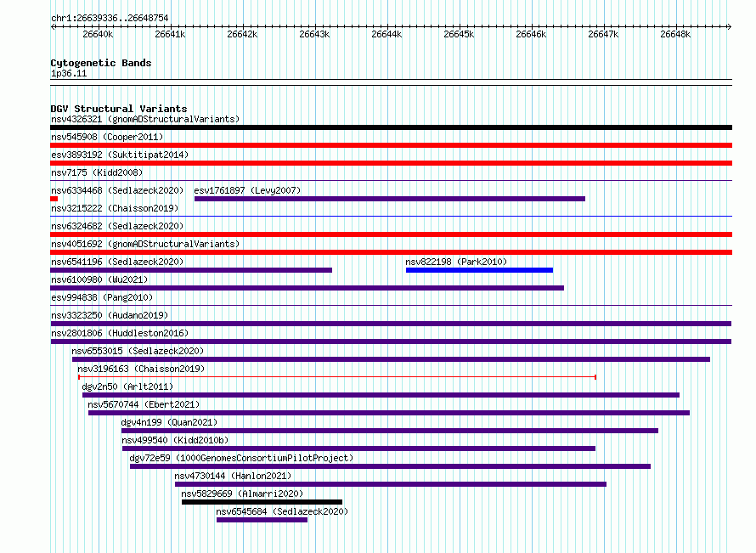
Task: Select the purple nsv3323250 variant bar
Action: 391,324
